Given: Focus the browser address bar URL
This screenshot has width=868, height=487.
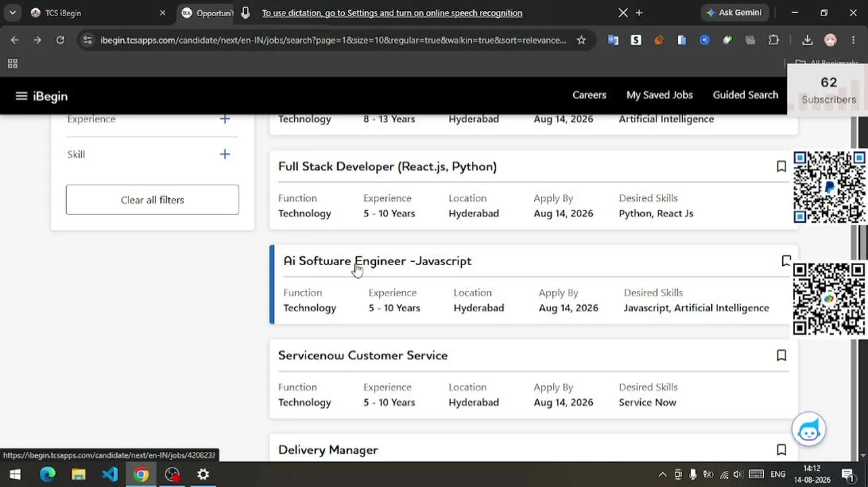Looking at the screenshot, I should pyautogui.click(x=333, y=40).
